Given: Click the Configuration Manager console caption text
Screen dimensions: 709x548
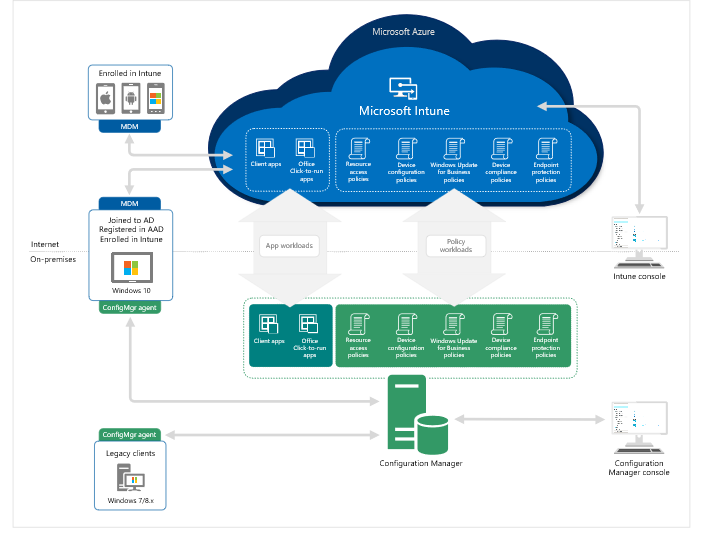Looking at the screenshot, I should (639, 468).
